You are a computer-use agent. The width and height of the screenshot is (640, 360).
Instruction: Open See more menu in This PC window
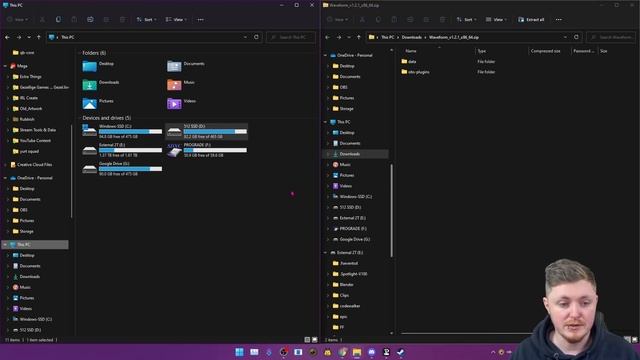pos(200,19)
